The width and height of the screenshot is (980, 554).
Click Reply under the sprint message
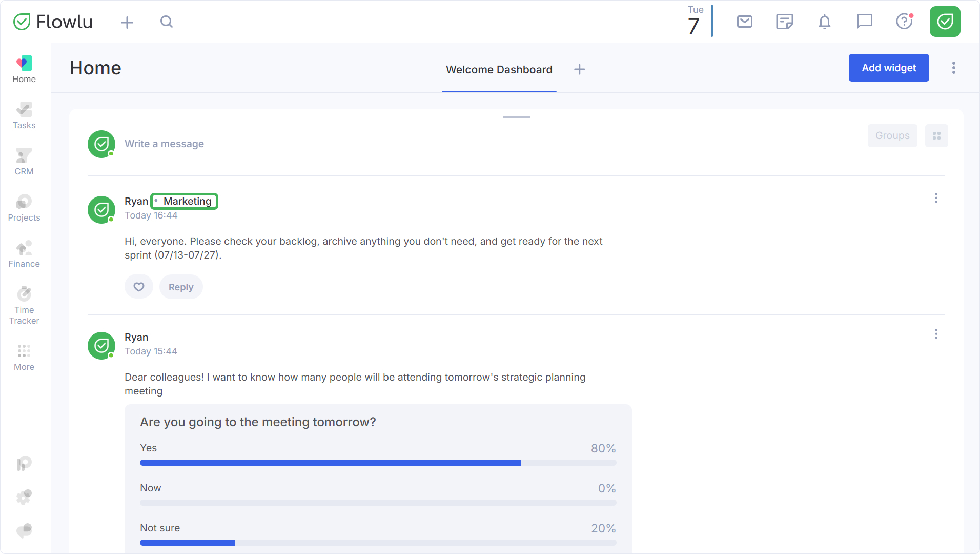point(181,287)
